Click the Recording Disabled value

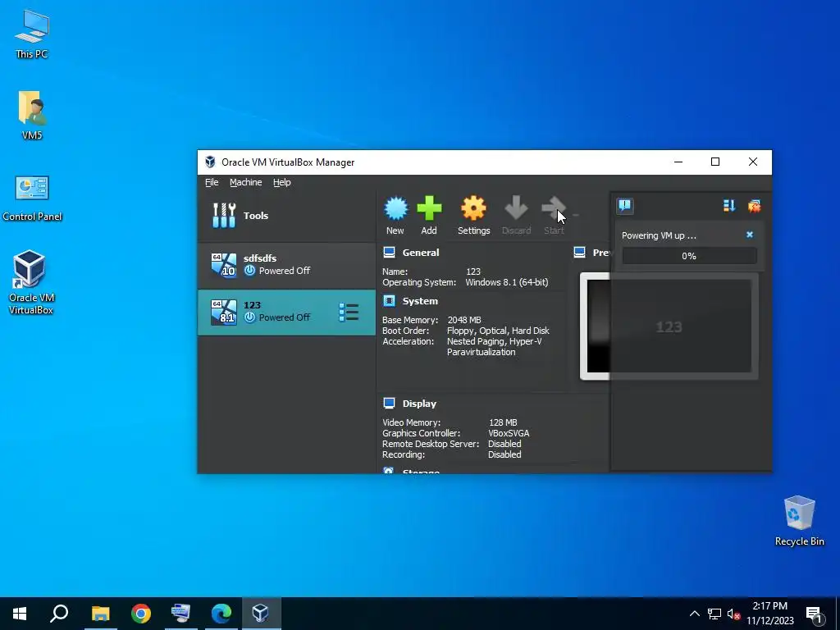[504, 454]
